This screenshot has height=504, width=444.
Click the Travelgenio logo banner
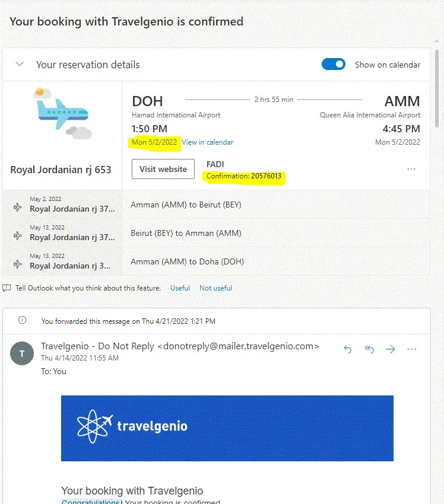click(x=227, y=428)
